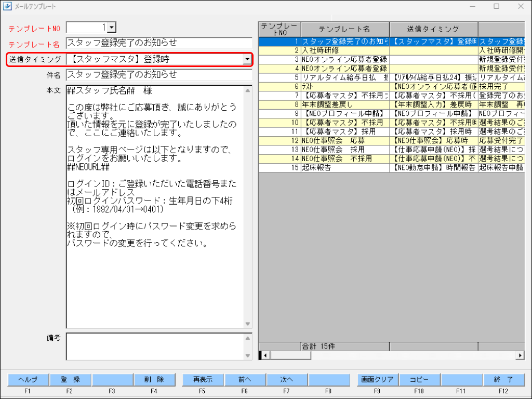Select the 入社時研修 row in the table

(x=345, y=51)
